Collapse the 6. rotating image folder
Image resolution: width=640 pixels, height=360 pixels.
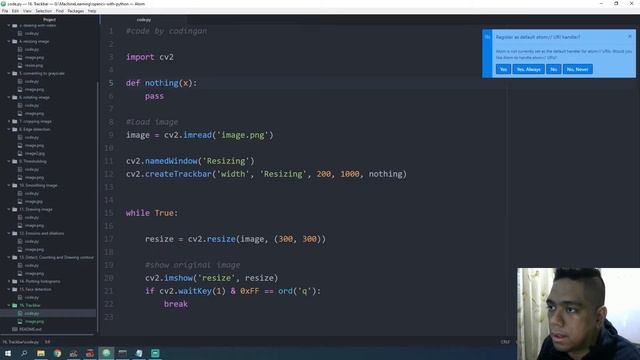tap(9, 98)
